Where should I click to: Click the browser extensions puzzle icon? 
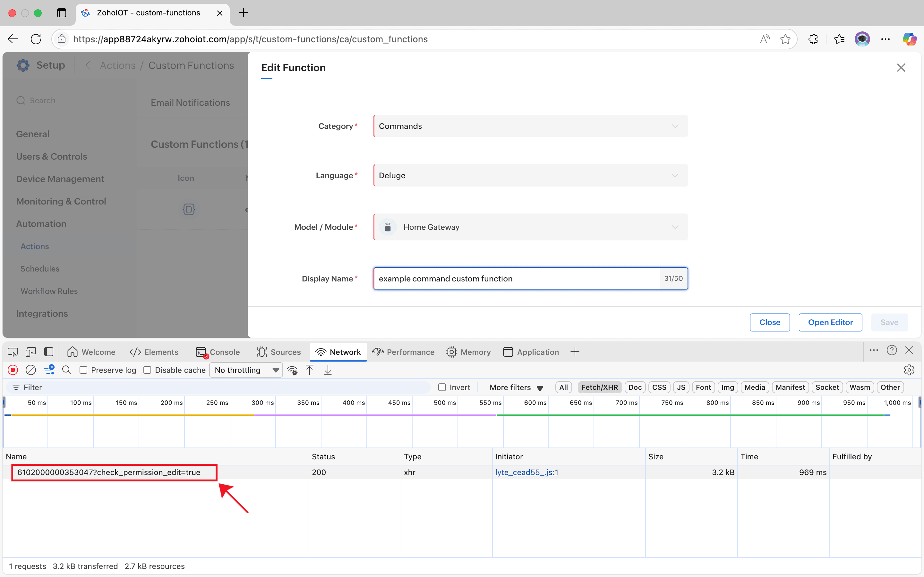[x=813, y=39]
